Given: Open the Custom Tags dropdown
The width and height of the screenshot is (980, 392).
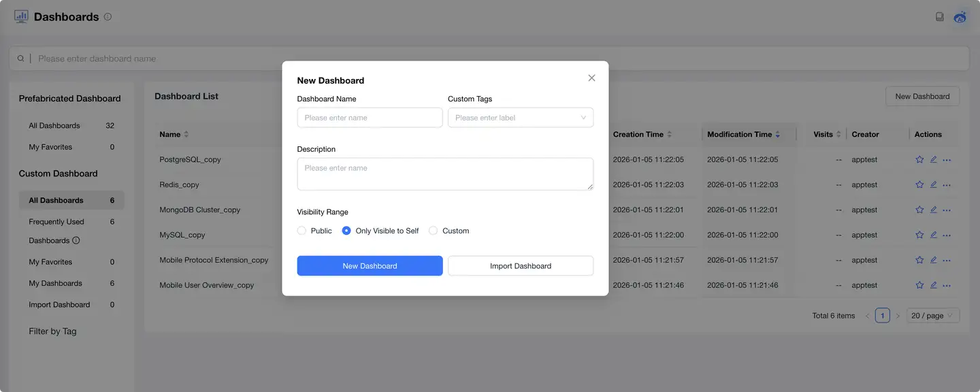Looking at the screenshot, I should pyautogui.click(x=521, y=117).
